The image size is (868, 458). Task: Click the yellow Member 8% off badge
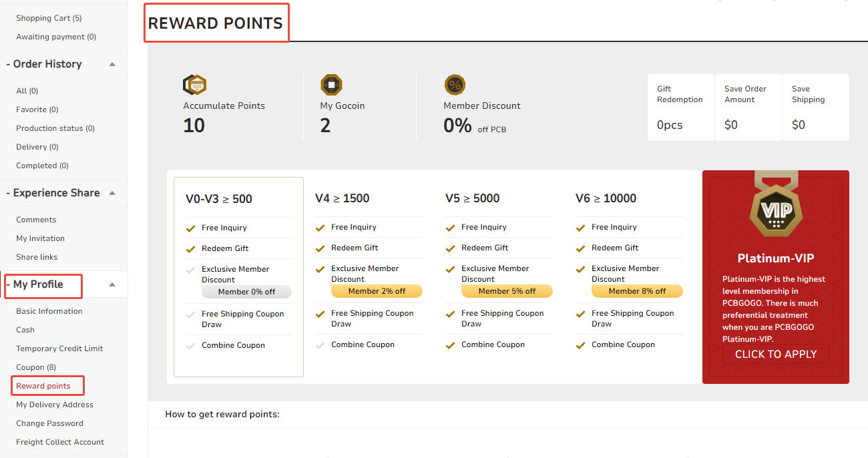coord(637,291)
